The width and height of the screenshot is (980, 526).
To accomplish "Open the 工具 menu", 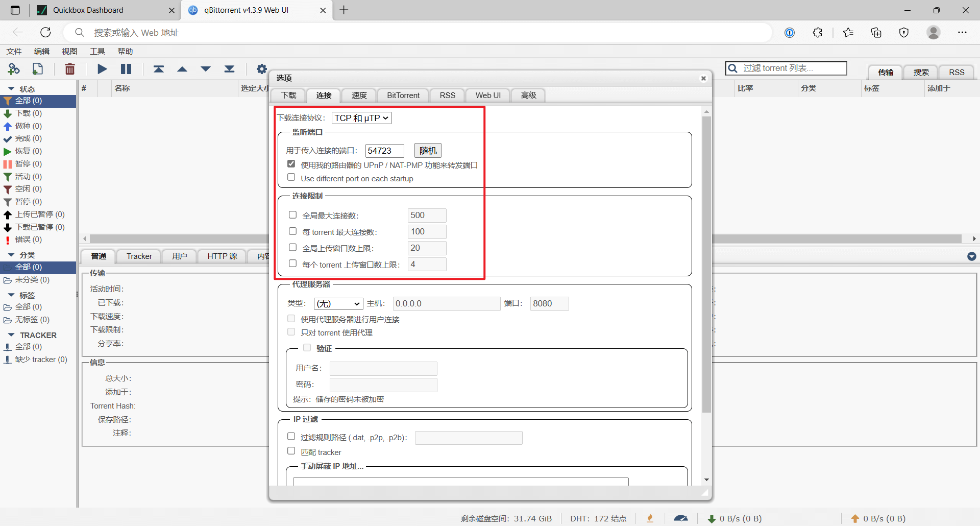I will click(x=97, y=51).
